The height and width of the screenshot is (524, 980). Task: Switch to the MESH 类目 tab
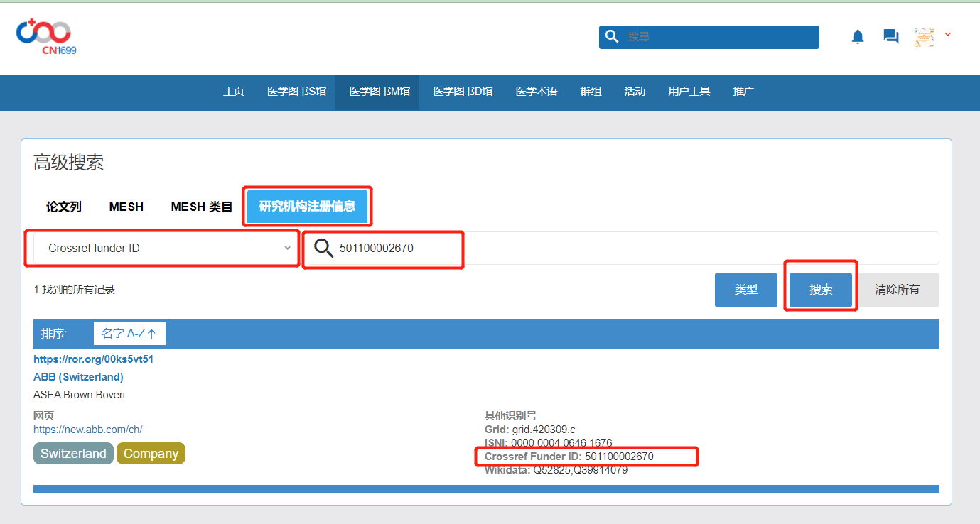coord(202,207)
